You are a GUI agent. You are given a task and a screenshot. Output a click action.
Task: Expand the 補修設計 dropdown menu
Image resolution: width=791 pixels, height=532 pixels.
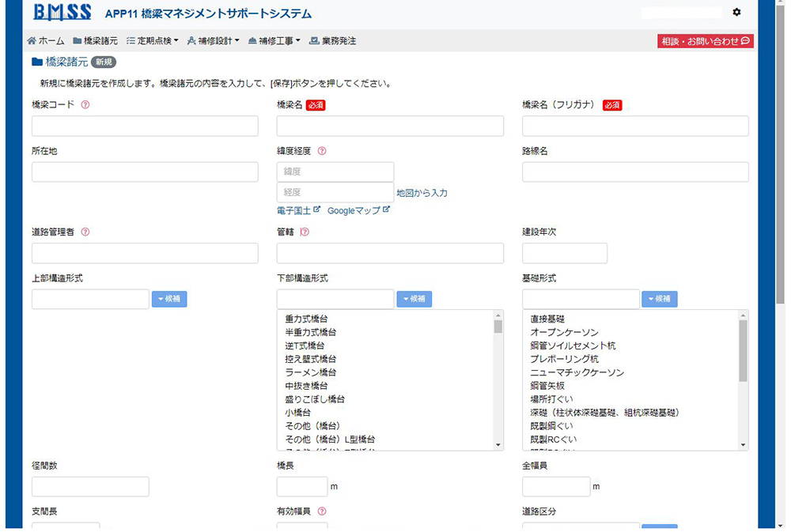pos(213,41)
